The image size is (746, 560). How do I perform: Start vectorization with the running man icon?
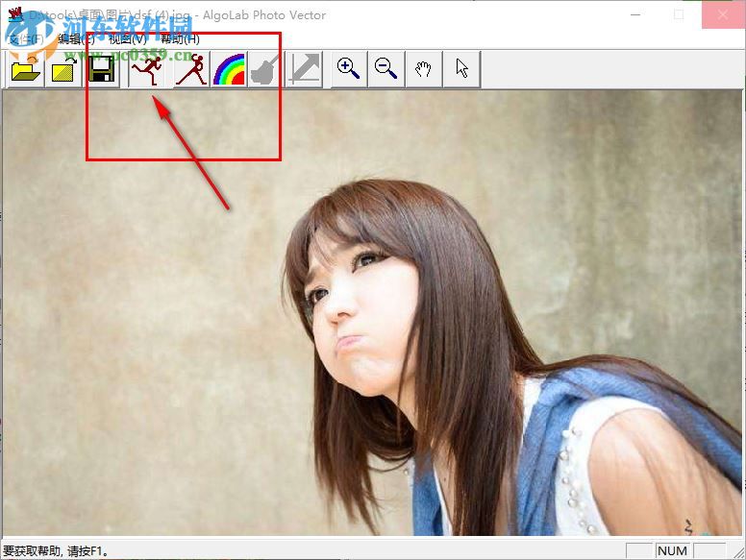click(x=147, y=69)
